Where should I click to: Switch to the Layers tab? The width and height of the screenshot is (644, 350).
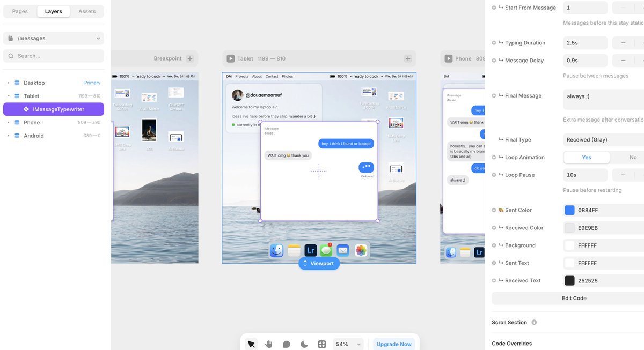tap(54, 11)
